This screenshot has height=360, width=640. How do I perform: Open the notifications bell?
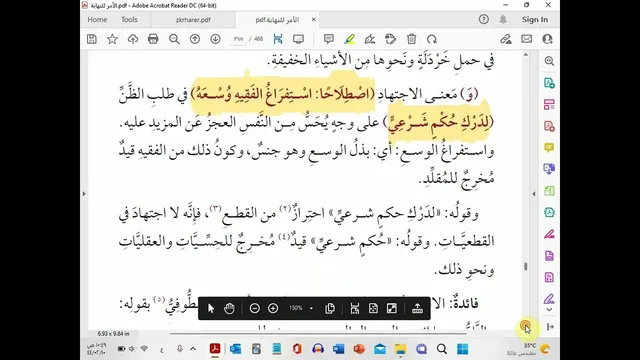(503, 19)
